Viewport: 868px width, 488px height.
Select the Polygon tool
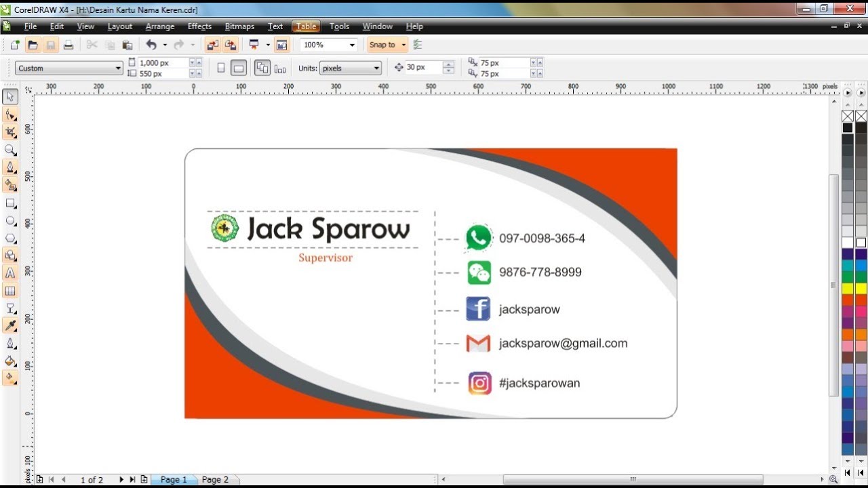(10, 238)
